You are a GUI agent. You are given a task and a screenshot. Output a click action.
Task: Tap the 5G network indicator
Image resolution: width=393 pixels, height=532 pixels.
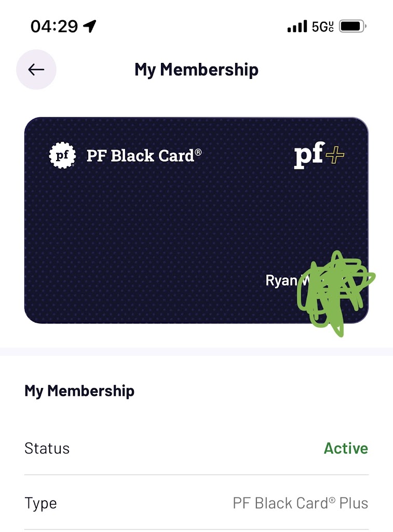click(x=322, y=26)
